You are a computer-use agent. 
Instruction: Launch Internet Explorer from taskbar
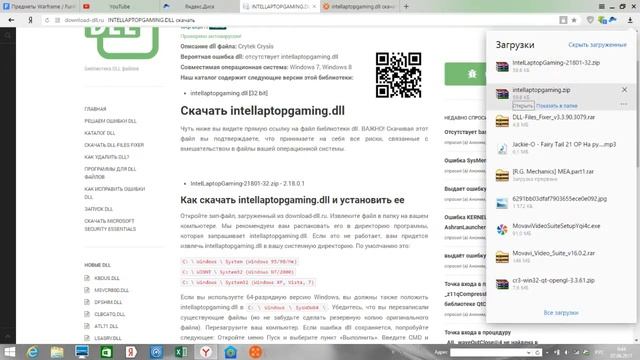33,352
